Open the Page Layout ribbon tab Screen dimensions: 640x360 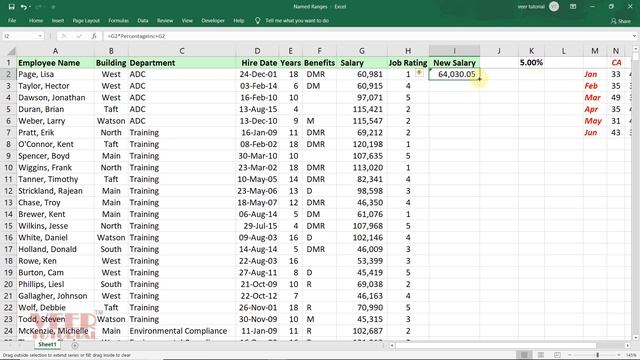[x=86, y=20]
